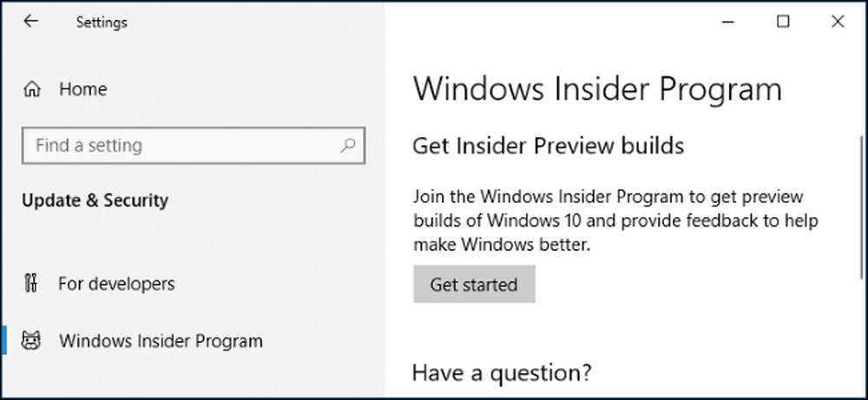Open the Home settings page label
The image size is (868, 400).
83,89
